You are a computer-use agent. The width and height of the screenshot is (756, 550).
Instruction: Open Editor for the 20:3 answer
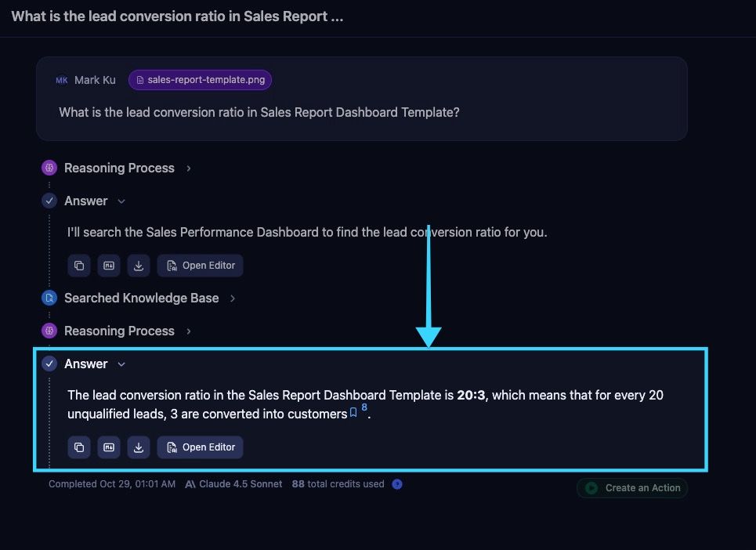click(201, 447)
